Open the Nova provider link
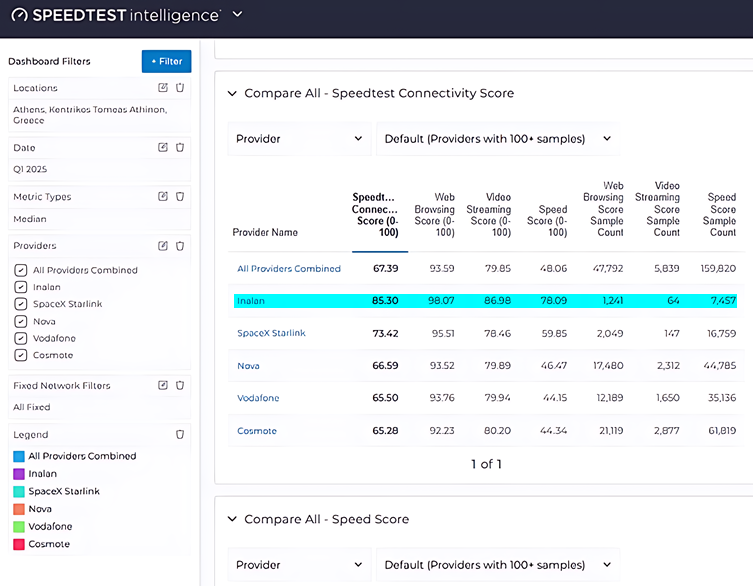 (x=248, y=366)
